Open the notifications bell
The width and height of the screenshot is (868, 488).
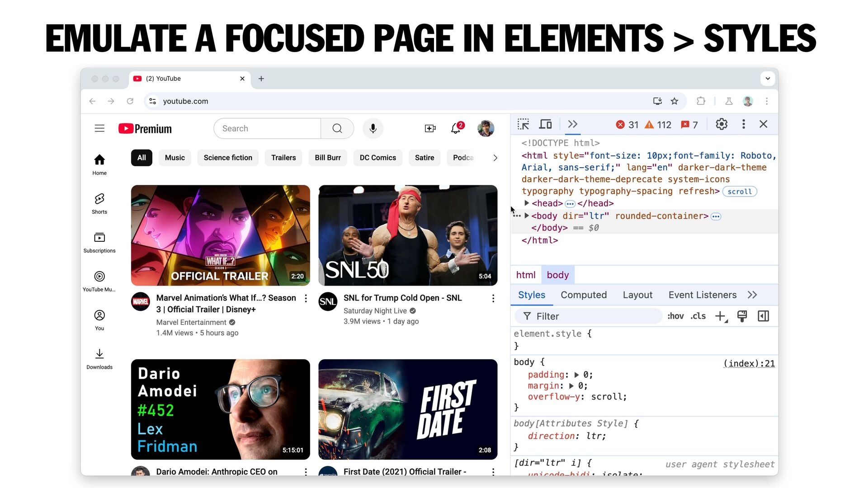(x=456, y=128)
